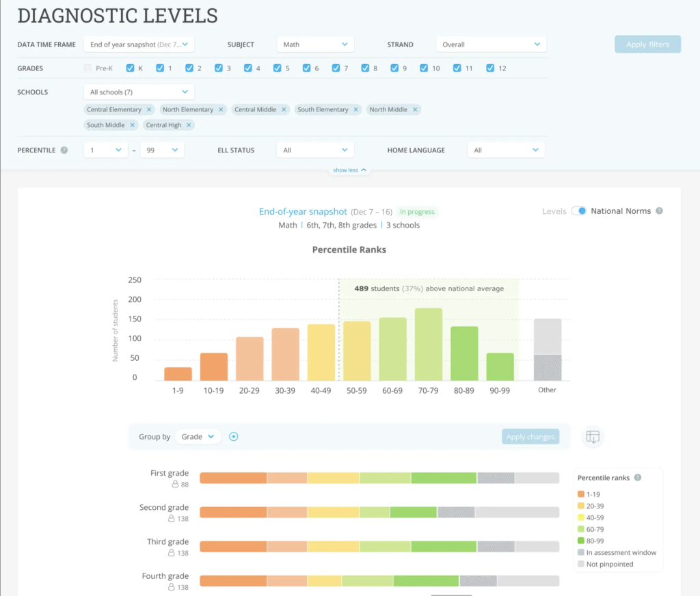
Task: Open National Norms help icon
Action: (x=659, y=211)
